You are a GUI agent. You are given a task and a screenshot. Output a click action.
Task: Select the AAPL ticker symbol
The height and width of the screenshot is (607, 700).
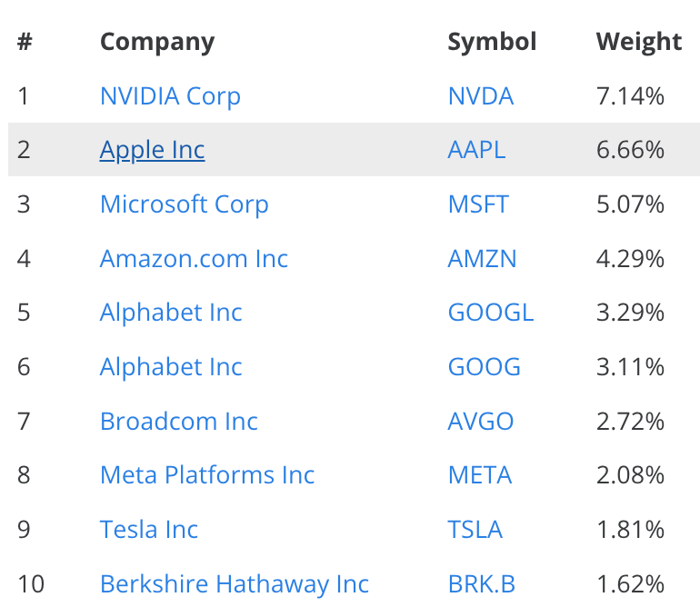point(476,150)
